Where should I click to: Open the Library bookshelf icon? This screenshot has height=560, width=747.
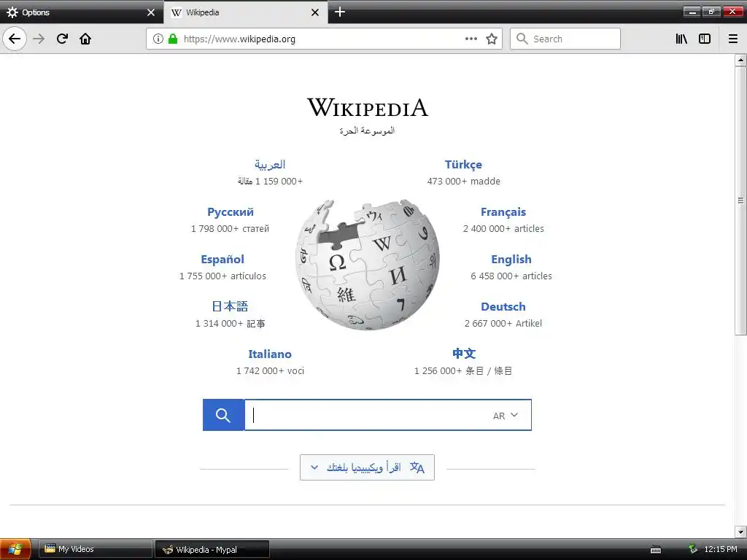(x=682, y=39)
